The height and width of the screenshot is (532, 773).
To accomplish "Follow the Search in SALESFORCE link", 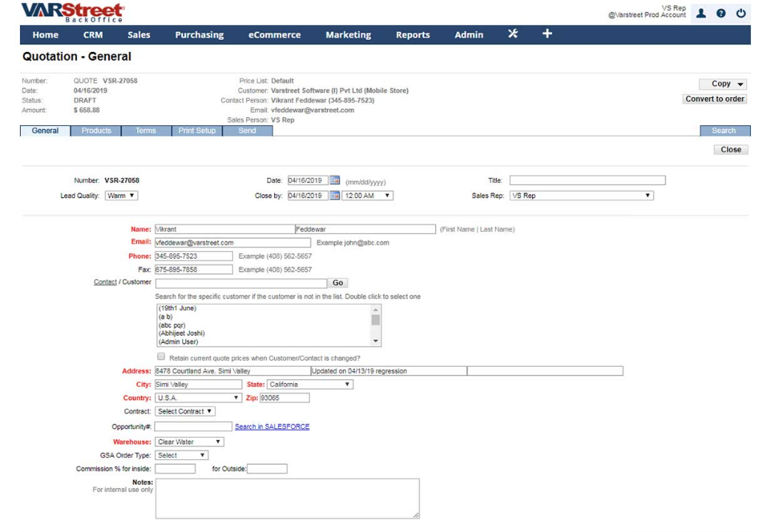I will pyautogui.click(x=272, y=427).
